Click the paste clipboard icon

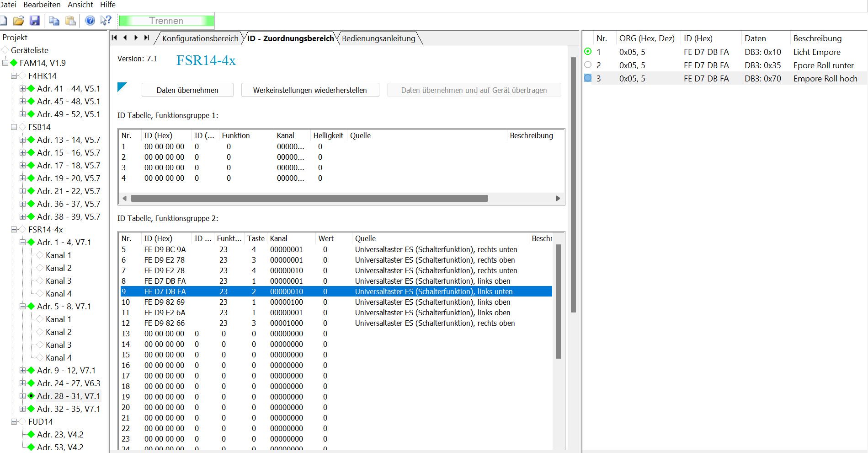pos(70,21)
